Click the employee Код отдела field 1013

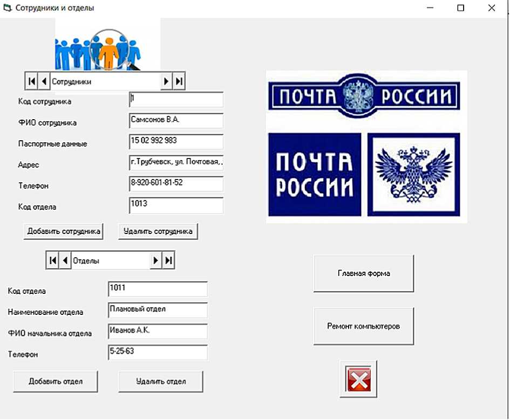coord(176,205)
